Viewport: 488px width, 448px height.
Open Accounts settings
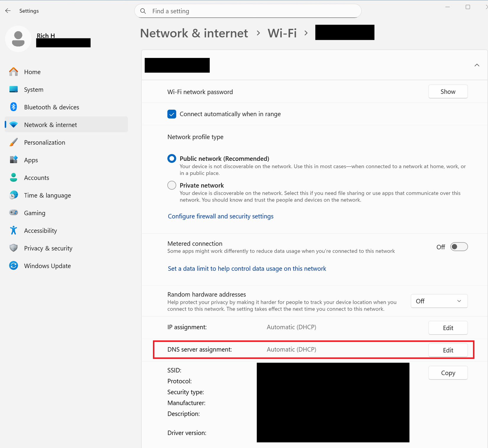(36, 178)
